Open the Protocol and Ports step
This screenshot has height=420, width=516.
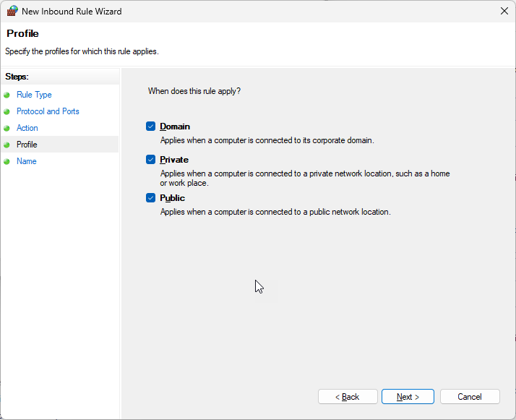tap(48, 111)
